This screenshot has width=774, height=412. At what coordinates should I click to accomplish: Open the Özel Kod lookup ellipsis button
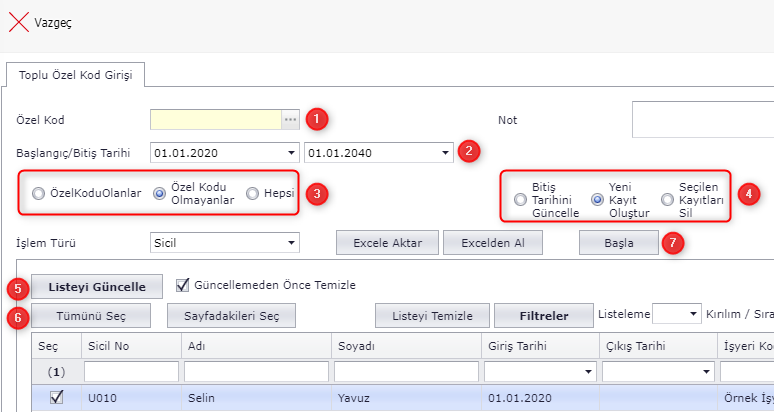pyautogui.click(x=290, y=120)
